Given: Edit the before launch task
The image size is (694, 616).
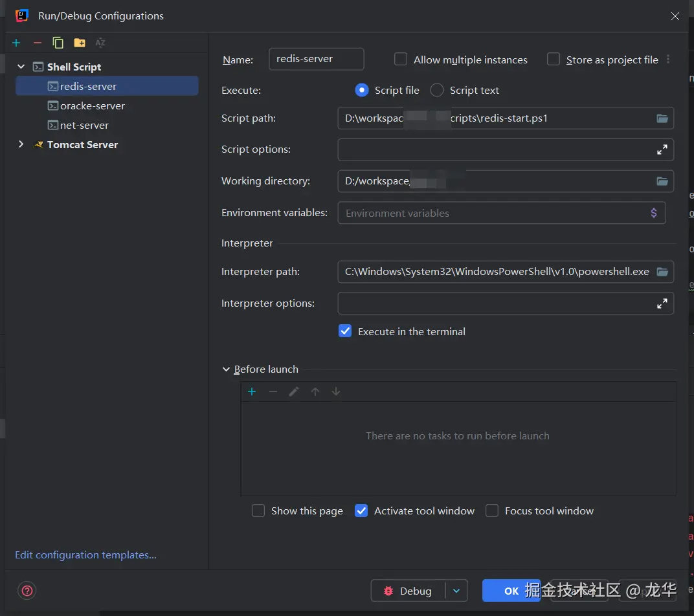Looking at the screenshot, I should coord(294,391).
